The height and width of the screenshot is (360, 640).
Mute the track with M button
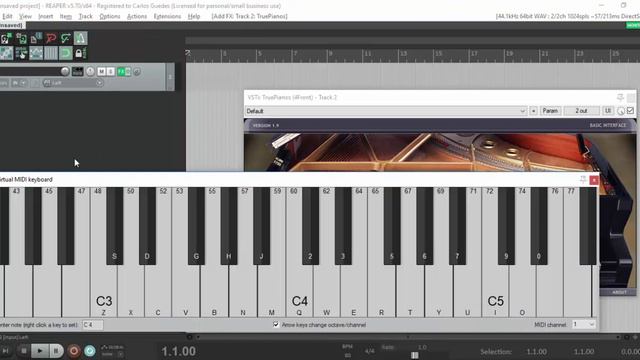click(101, 71)
